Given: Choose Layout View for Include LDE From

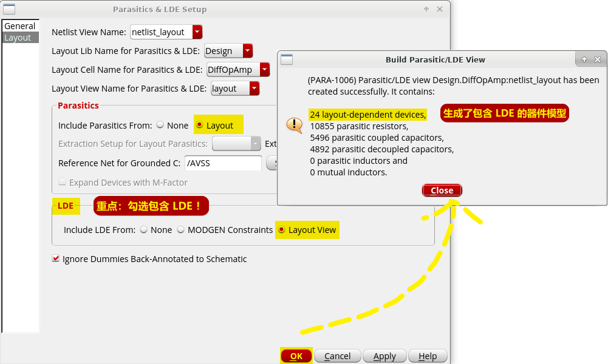Looking at the screenshot, I should (x=281, y=230).
